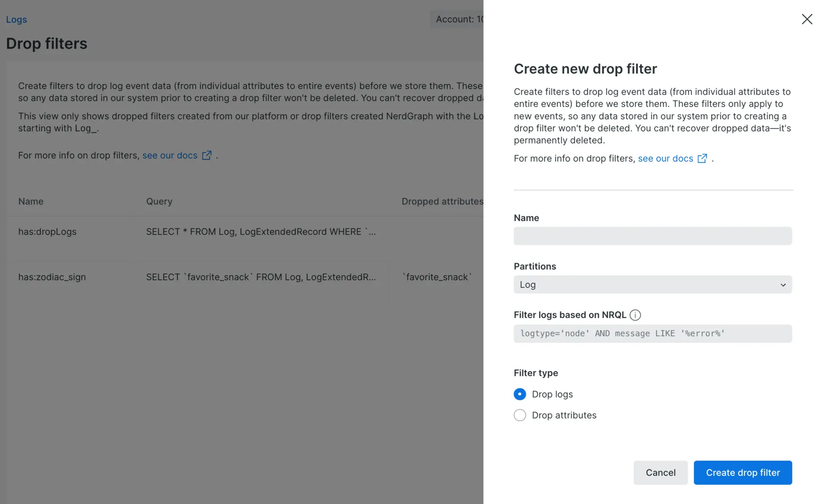Open see our docs link in panel
The width and height of the screenshot is (817, 504).
point(665,159)
